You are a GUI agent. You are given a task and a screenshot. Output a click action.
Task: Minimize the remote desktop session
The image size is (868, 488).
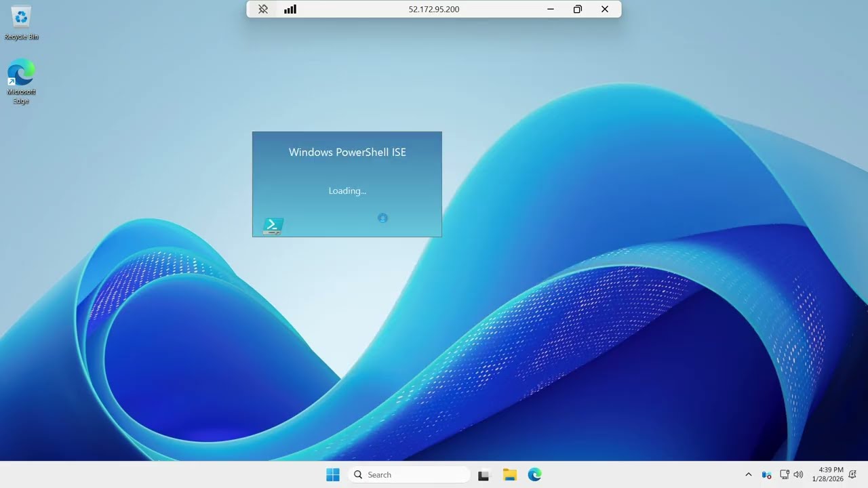pos(551,9)
